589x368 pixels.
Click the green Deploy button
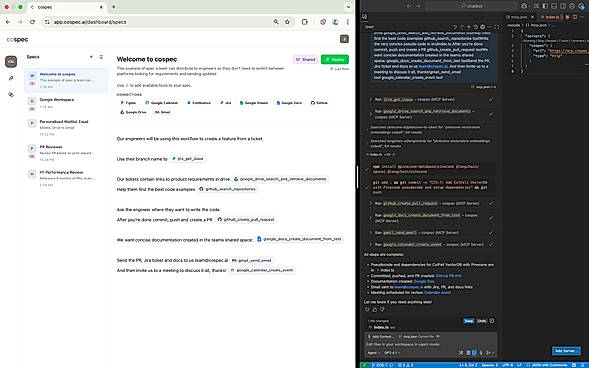335,59
